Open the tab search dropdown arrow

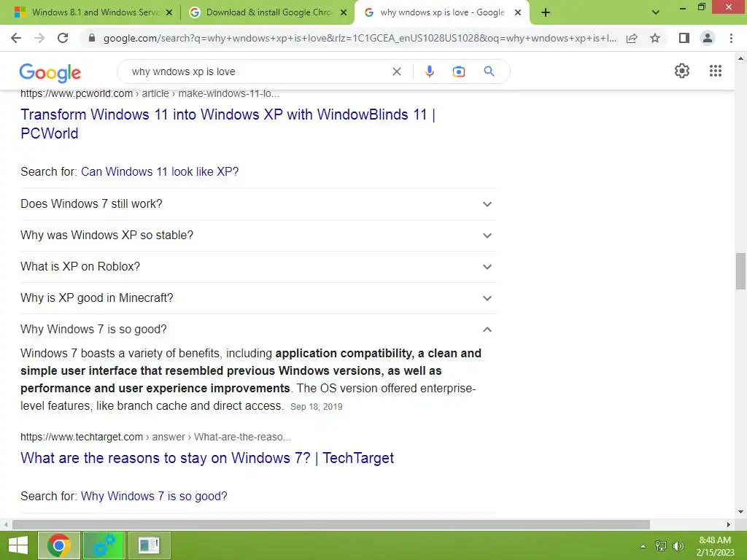tap(656, 13)
